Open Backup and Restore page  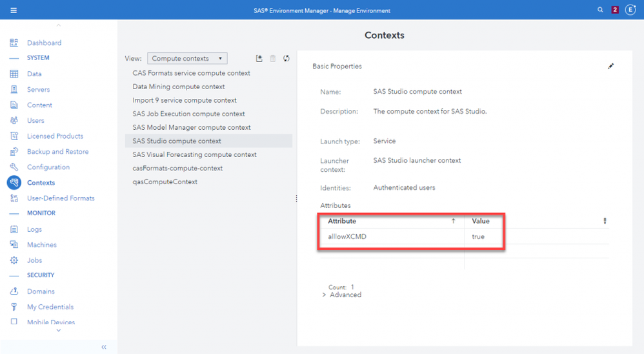(58, 152)
